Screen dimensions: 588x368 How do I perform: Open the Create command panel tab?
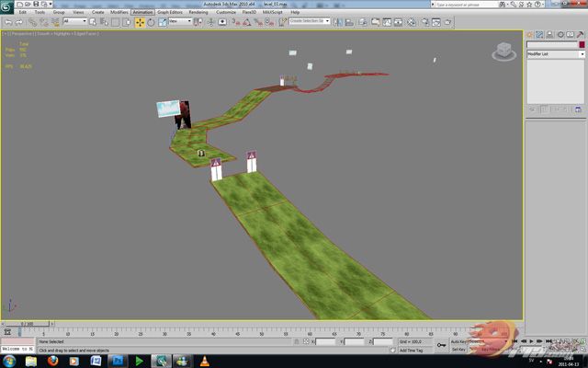coord(531,34)
